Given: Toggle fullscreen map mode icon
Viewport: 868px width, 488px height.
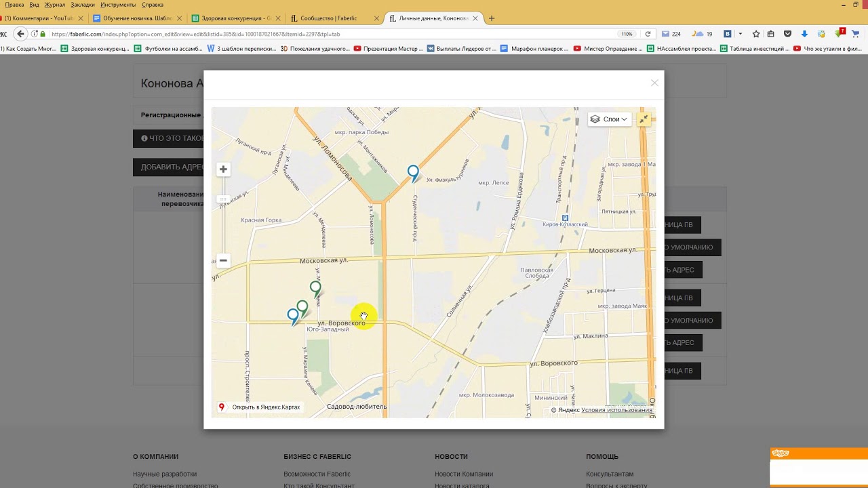Looking at the screenshot, I should pos(644,119).
